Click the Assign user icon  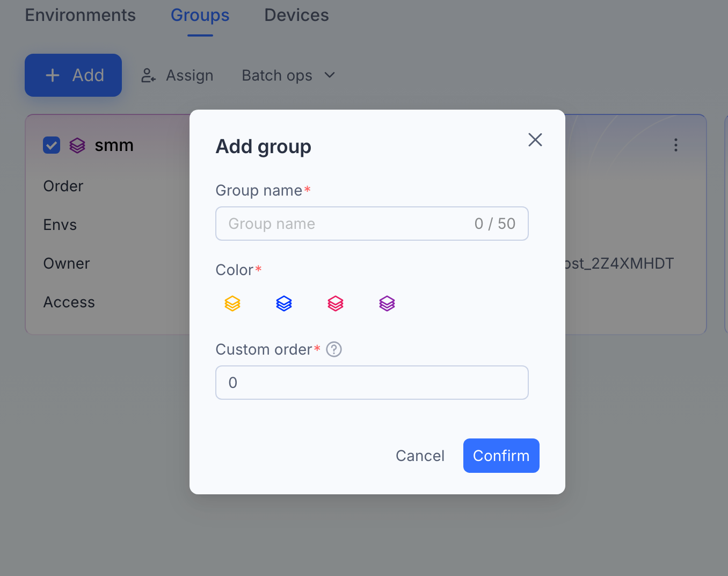[148, 75]
